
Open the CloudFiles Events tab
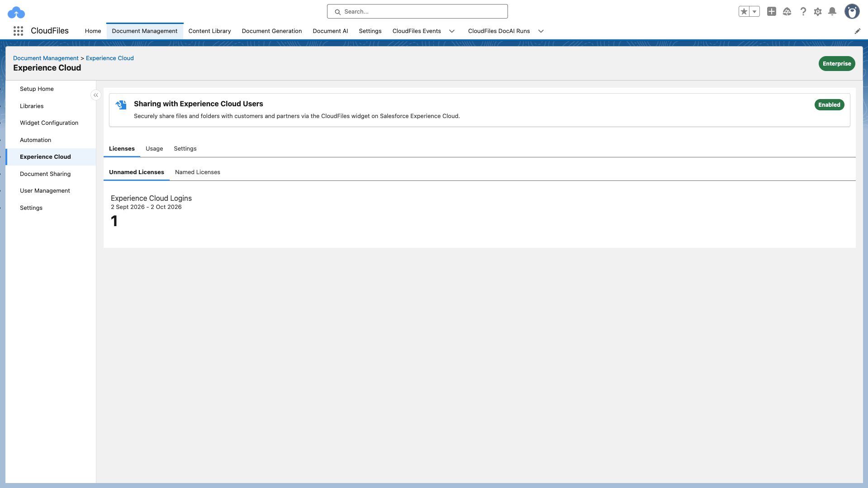coord(417,31)
